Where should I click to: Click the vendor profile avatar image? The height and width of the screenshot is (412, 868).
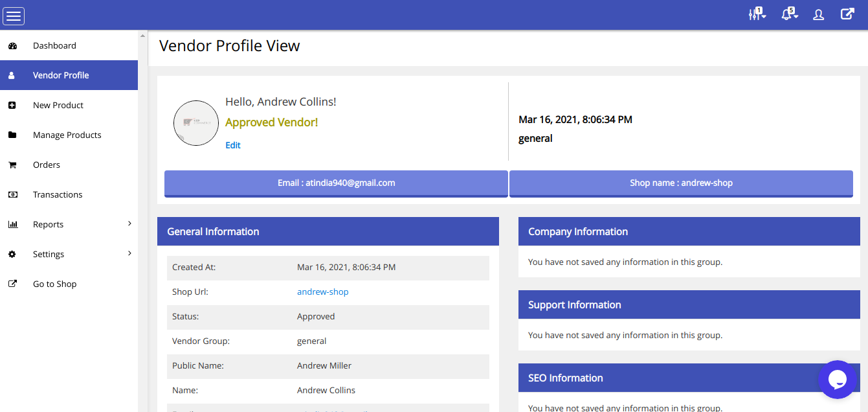[x=196, y=123]
